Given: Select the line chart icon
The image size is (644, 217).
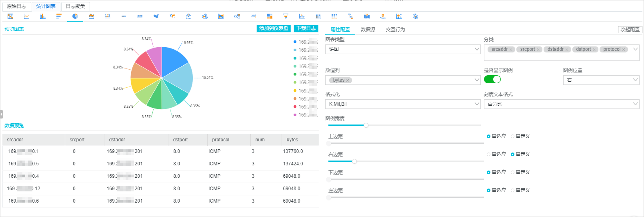Looking at the screenshot, I should (x=27, y=16).
